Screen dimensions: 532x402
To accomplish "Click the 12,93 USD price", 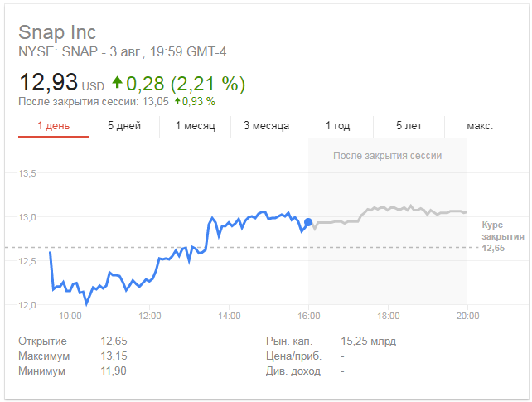I will click(x=60, y=83).
